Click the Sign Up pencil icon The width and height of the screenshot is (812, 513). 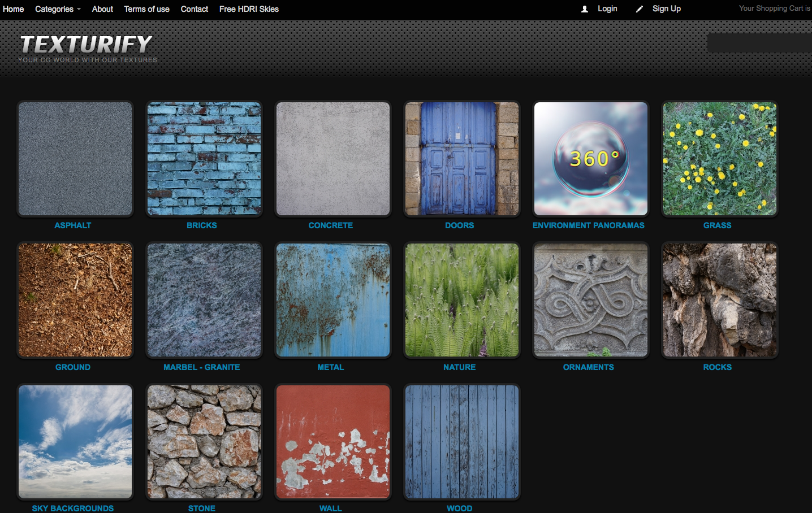(640, 9)
